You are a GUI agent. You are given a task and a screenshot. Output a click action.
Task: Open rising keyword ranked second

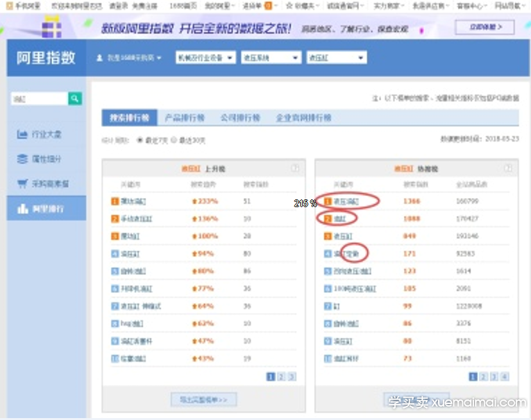(x=137, y=219)
